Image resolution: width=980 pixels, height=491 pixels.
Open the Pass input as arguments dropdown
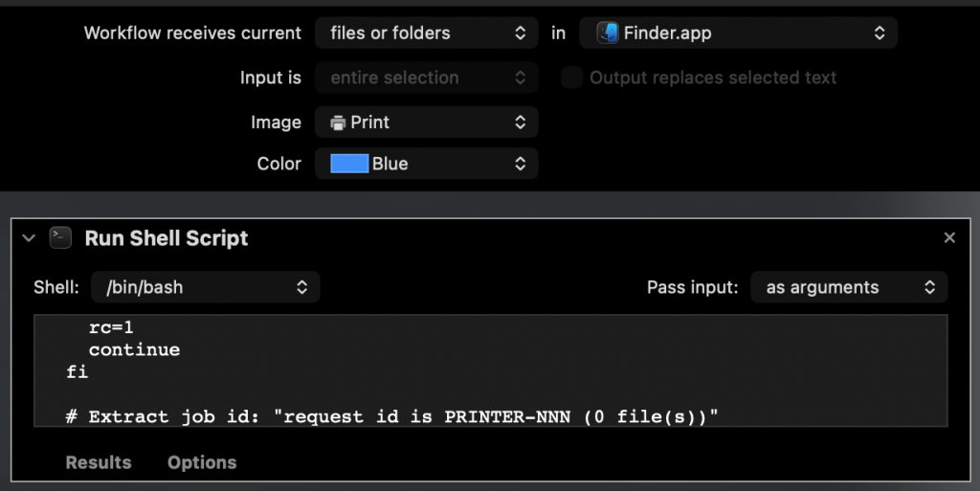pyautogui.click(x=849, y=287)
